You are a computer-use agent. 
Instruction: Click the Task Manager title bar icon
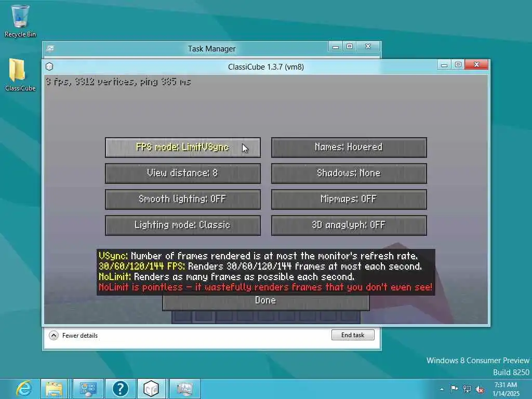(x=50, y=48)
